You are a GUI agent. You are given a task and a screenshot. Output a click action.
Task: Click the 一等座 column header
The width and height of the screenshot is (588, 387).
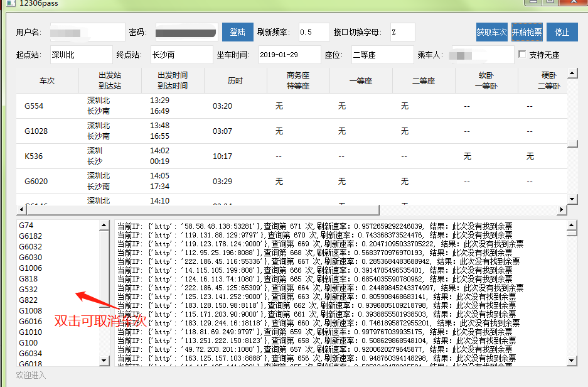(x=361, y=80)
